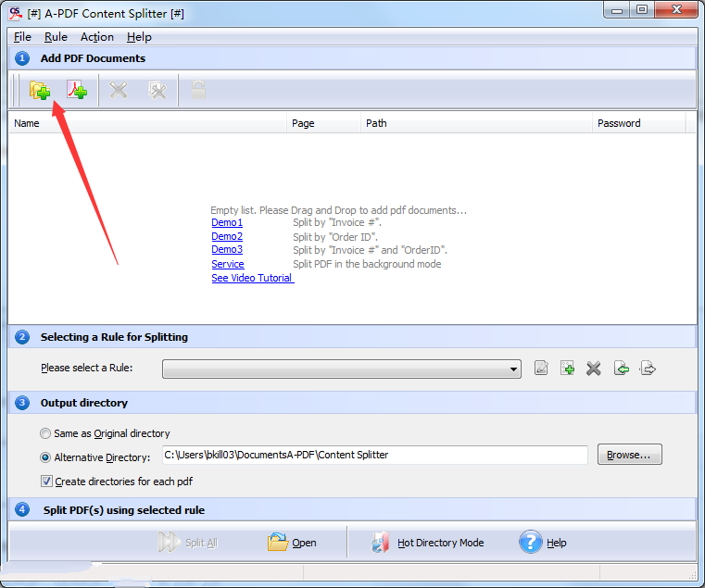Screen dimensions: 705x588
Task: Launch Hot Directory Mode
Action: click(x=427, y=542)
